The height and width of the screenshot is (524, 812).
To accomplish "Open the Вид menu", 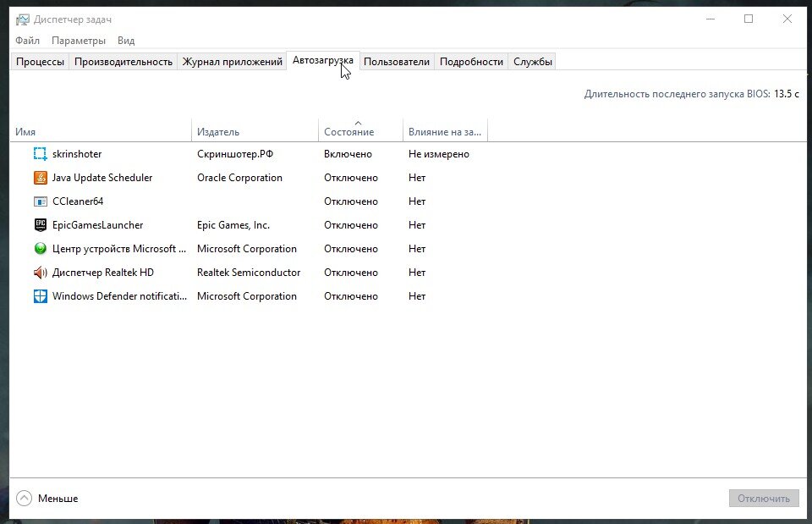I will (x=126, y=41).
